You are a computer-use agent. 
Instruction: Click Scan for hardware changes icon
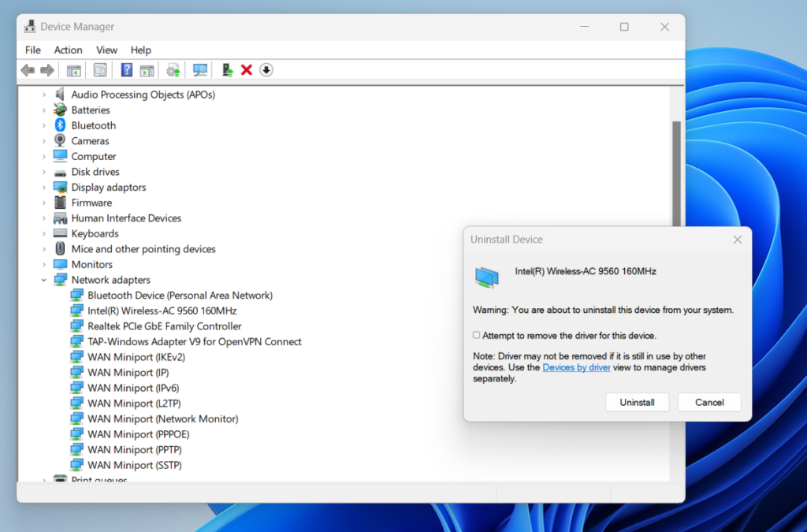pyautogui.click(x=200, y=70)
